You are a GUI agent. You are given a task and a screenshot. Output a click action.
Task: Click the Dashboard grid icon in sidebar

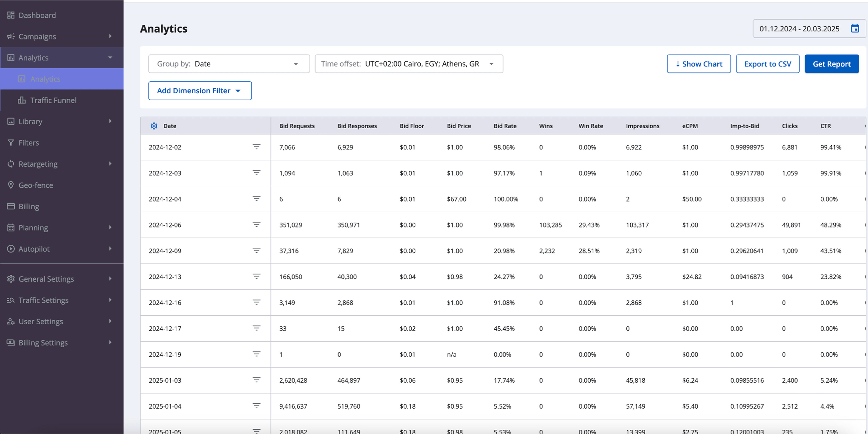[x=11, y=15]
